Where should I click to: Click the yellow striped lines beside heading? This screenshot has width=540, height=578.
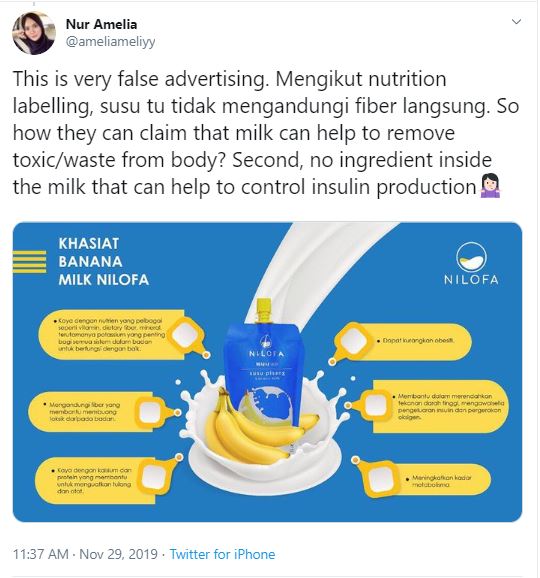(x=29, y=261)
